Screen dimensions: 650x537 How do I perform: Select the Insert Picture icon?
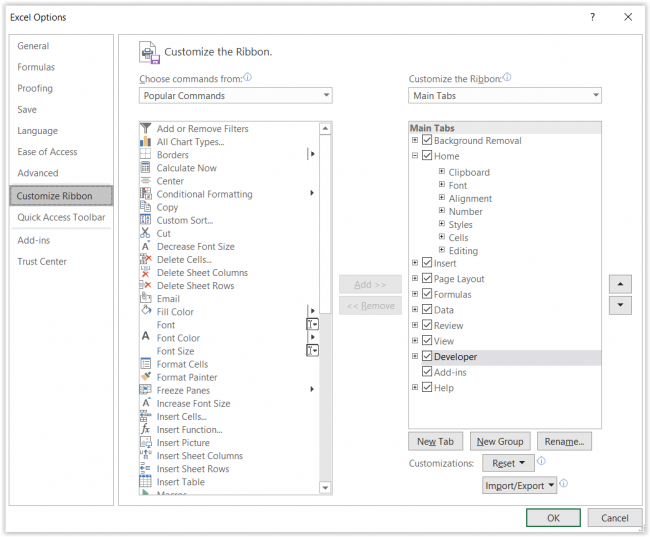[146, 442]
